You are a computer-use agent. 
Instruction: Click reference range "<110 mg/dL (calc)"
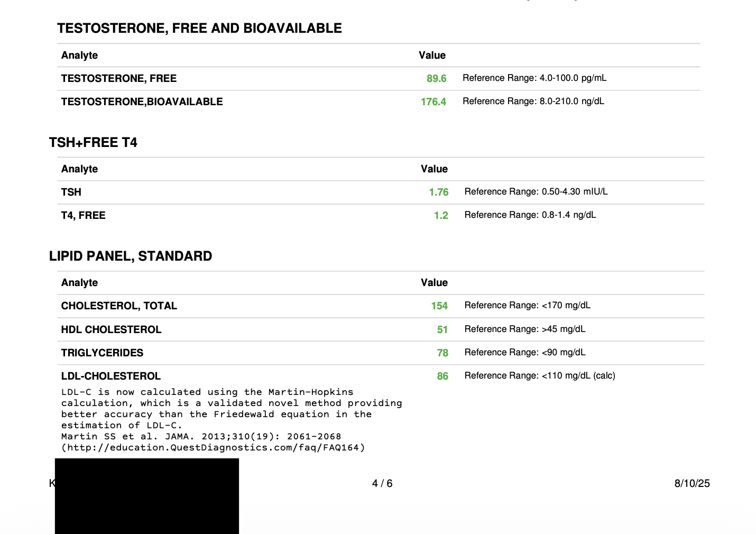tap(578, 375)
